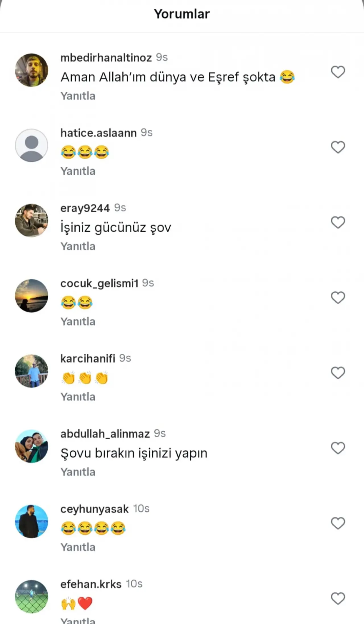Tap efehan.krks's profile picture
Image resolution: width=364 pixels, height=624 pixels.
point(32,596)
